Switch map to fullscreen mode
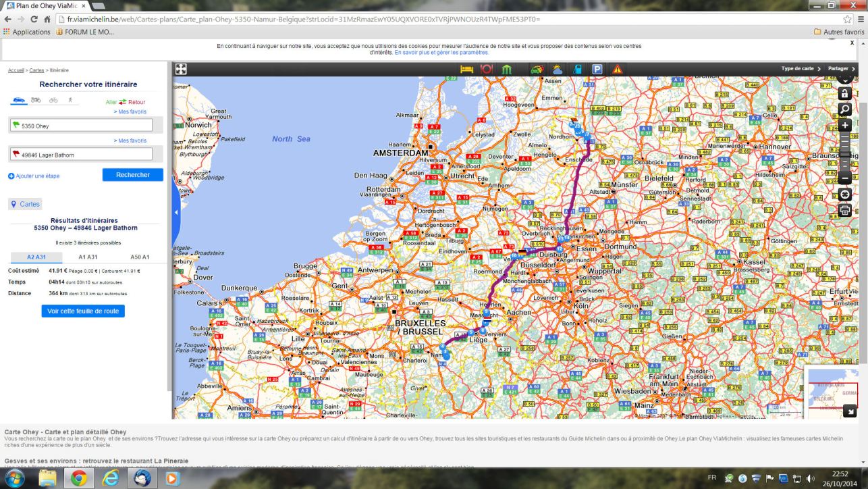Viewport: 868px width, 489px height. point(181,69)
